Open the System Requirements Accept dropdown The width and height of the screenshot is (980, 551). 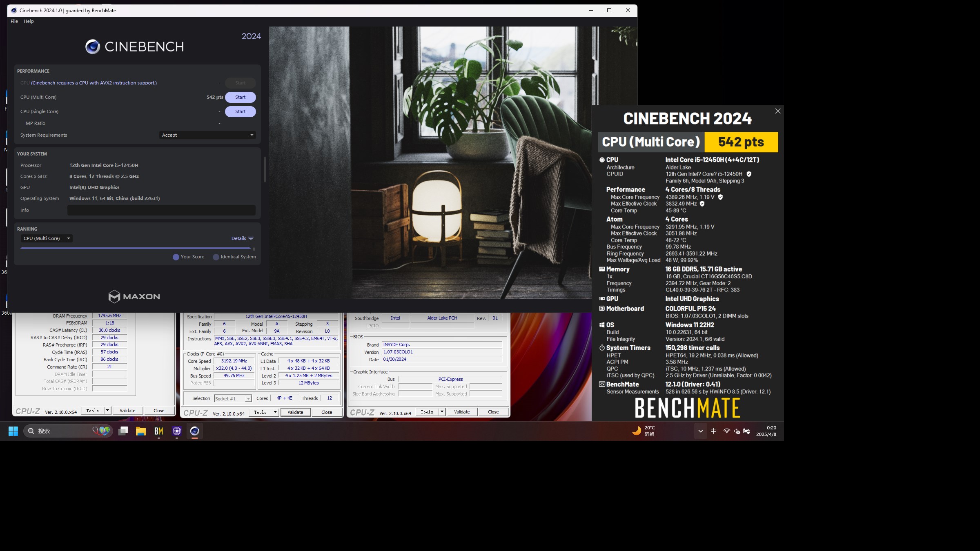point(207,135)
